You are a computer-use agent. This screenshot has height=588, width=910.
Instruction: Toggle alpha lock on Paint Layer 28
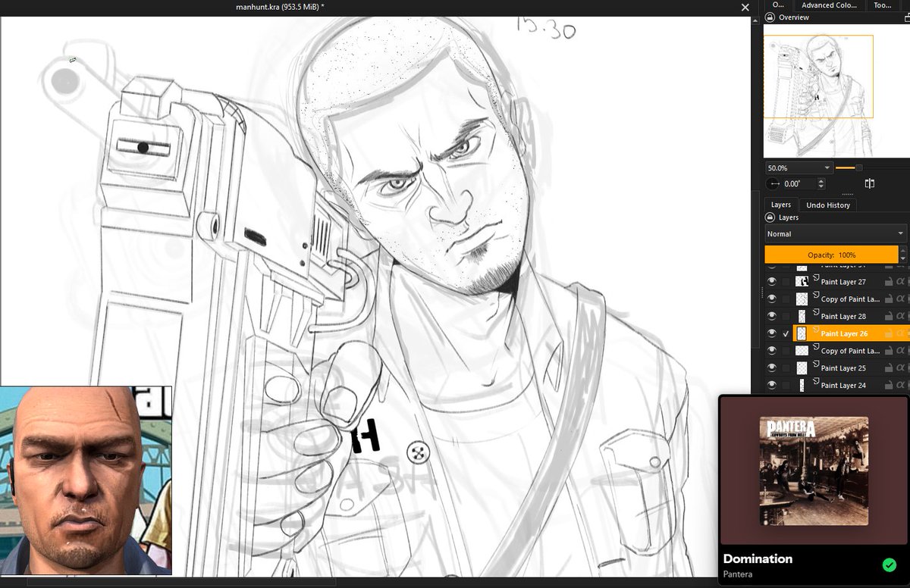coord(900,316)
